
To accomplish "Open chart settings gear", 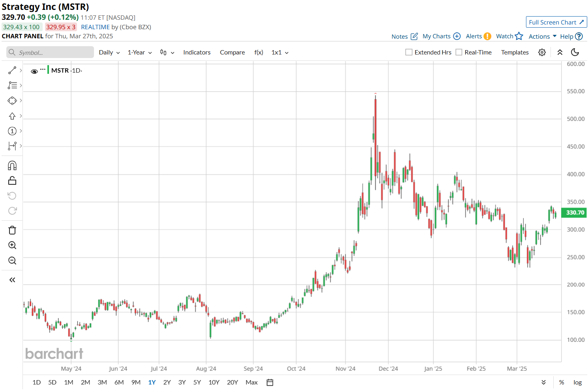I will tap(542, 52).
